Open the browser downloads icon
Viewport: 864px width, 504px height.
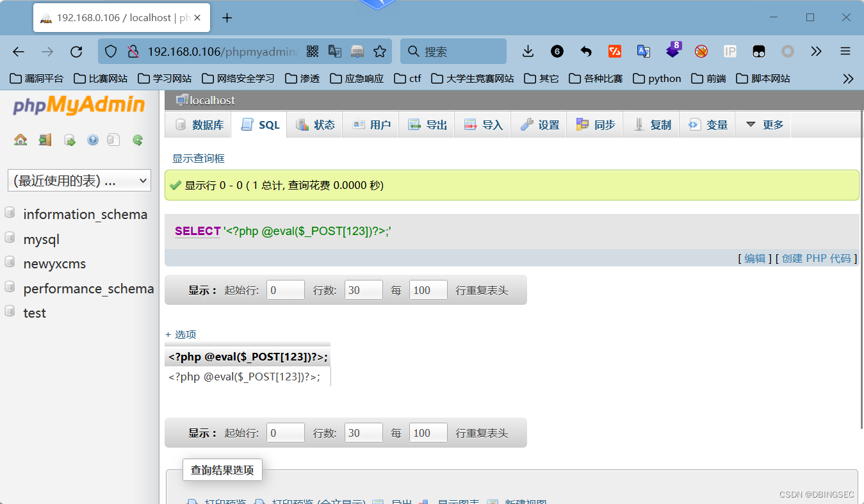(x=528, y=51)
